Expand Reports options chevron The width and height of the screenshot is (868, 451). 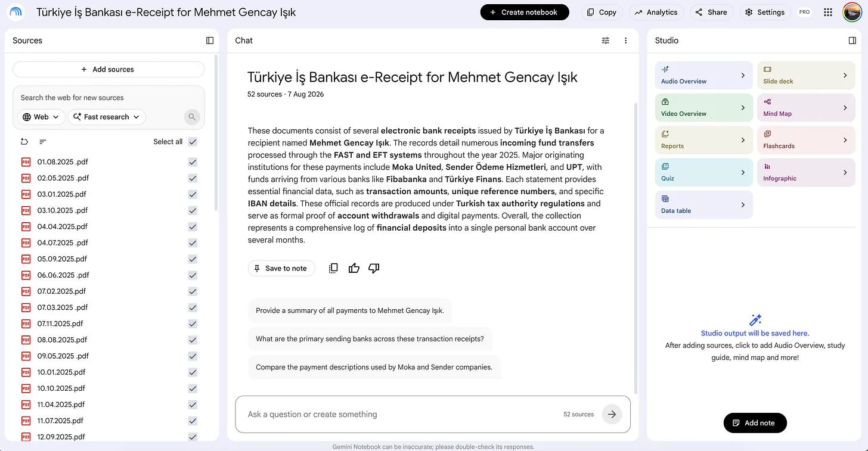[x=743, y=140]
